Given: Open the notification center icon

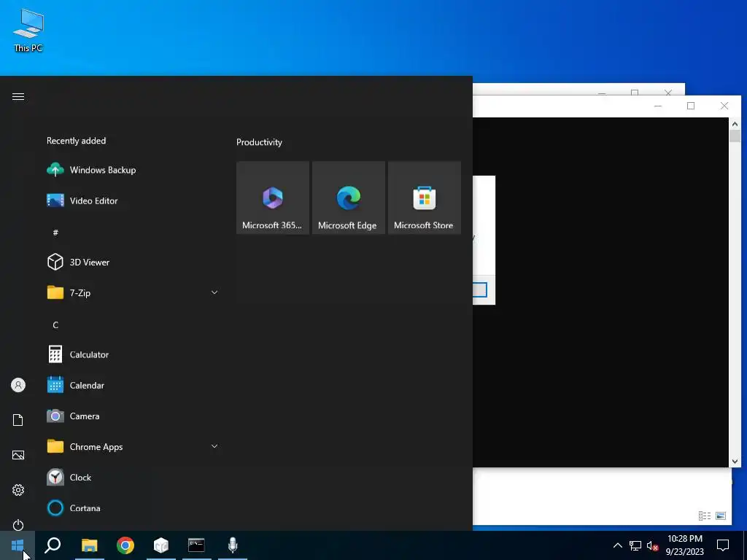Looking at the screenshot, I should (723, 545).
